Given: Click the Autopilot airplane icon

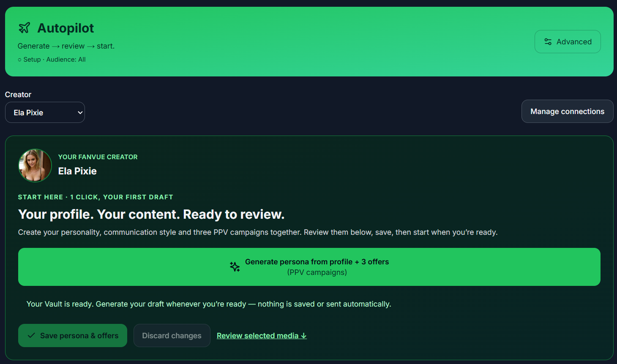Looking at the screenshot, I should [x=25, y=28].
